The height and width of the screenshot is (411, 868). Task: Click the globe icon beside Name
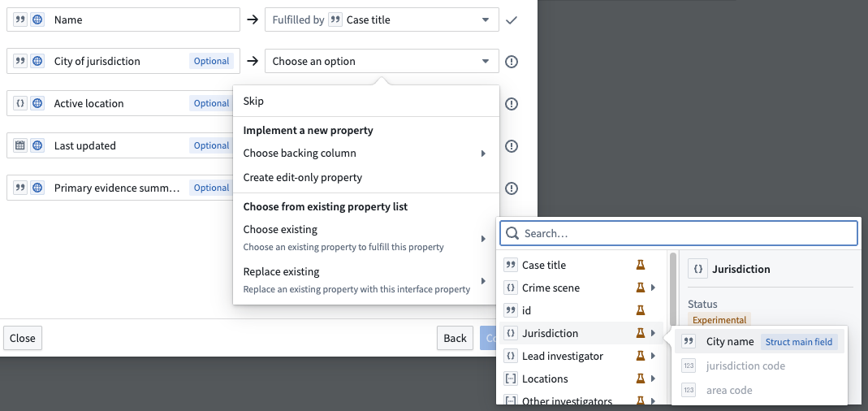click(37, 19)
